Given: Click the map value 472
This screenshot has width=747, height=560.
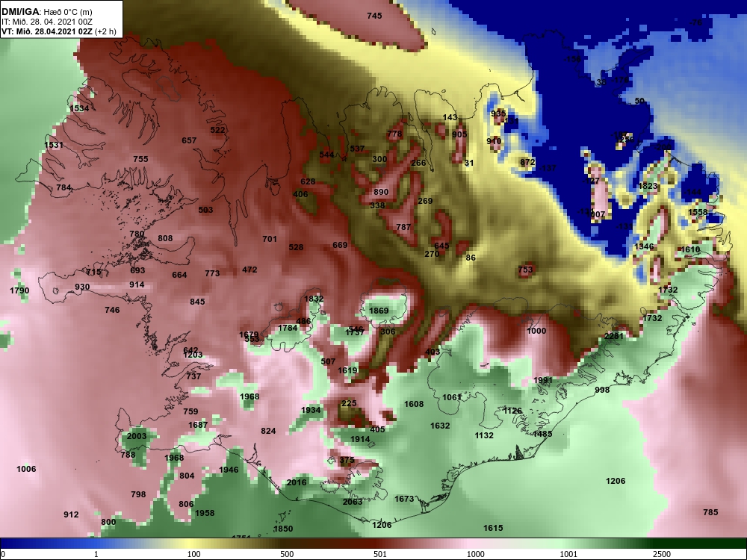Looking at the screenshot, I should (249, 270).
